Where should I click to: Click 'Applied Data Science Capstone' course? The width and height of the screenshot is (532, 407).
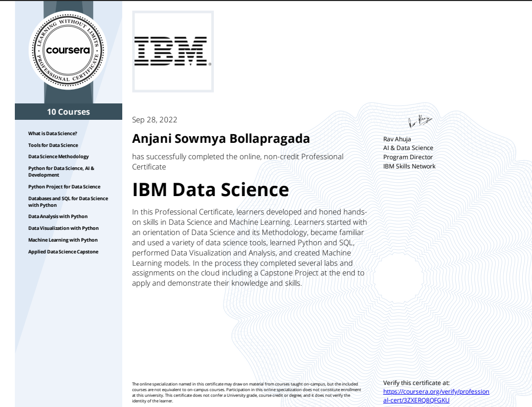pos(63,251)
